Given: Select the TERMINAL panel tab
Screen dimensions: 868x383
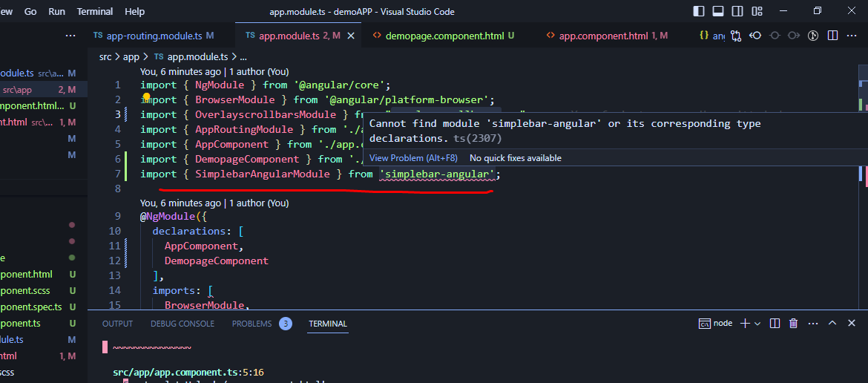Looking at the screenshot, I should click(x=328, y=324).
